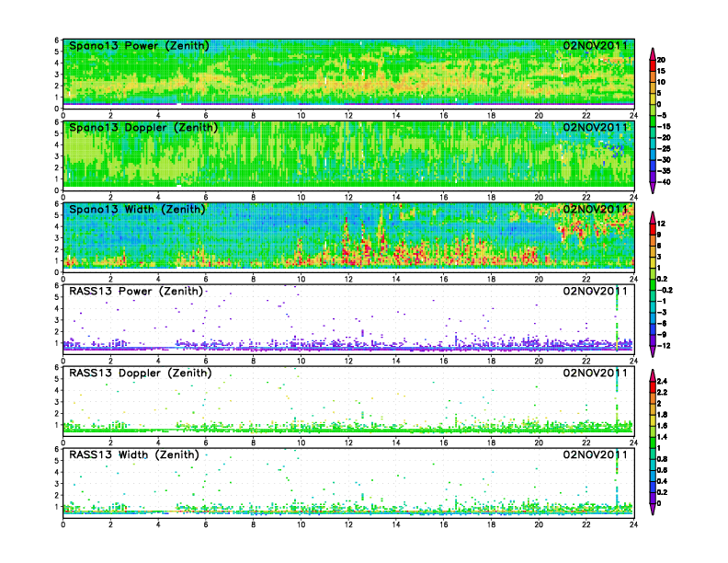Screen dimensions: 728x563
Task: Click the '2.2' label on the lower colorbar
Action: [x=663, y=393]
